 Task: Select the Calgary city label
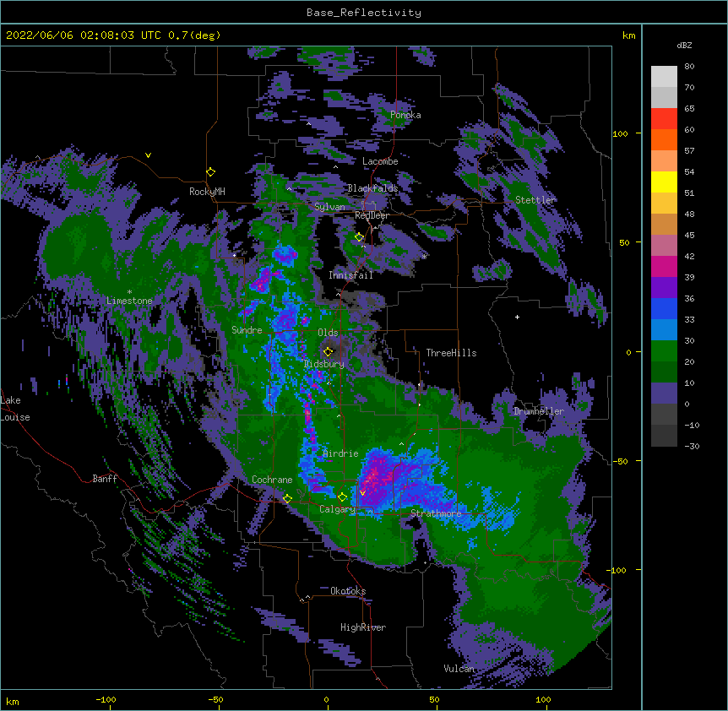pos(337,509)
